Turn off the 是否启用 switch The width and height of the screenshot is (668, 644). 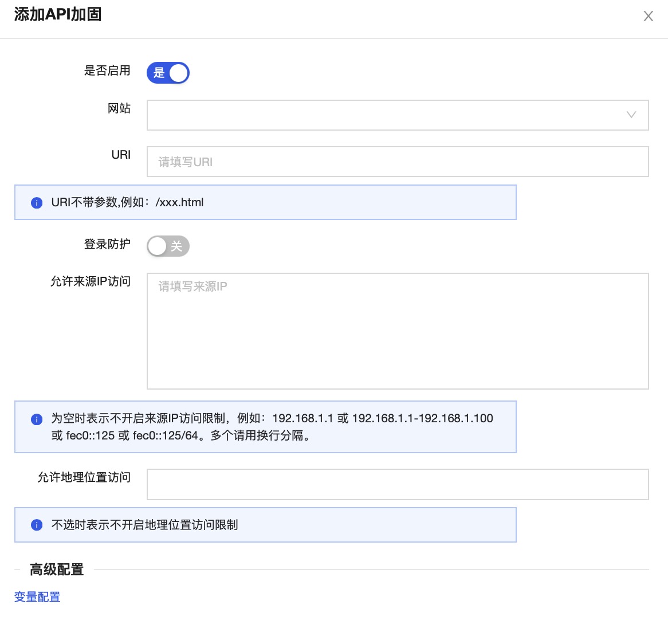(x=168, y=73)
